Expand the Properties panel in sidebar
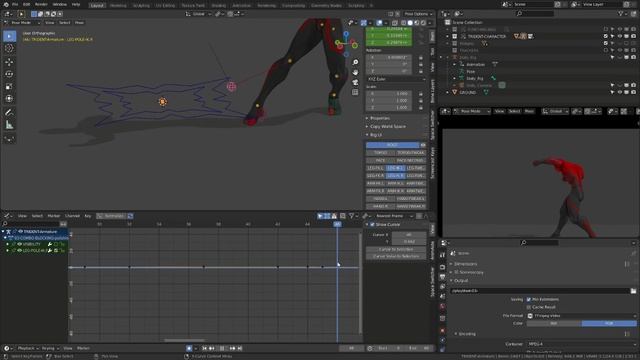This screenshot has width=640, height=360. pyautogui.click(x=380, y=118)
